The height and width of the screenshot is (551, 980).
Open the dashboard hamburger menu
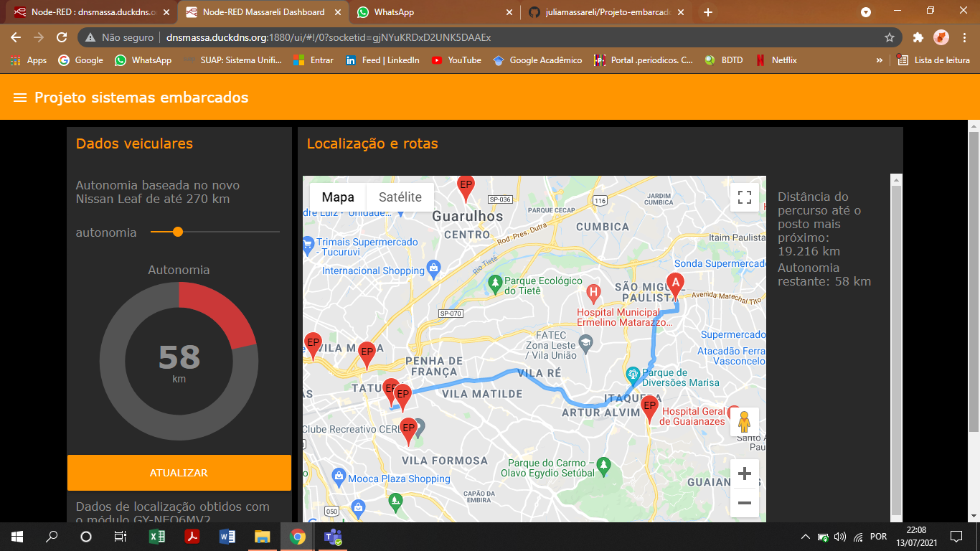[x=20, y=98]
